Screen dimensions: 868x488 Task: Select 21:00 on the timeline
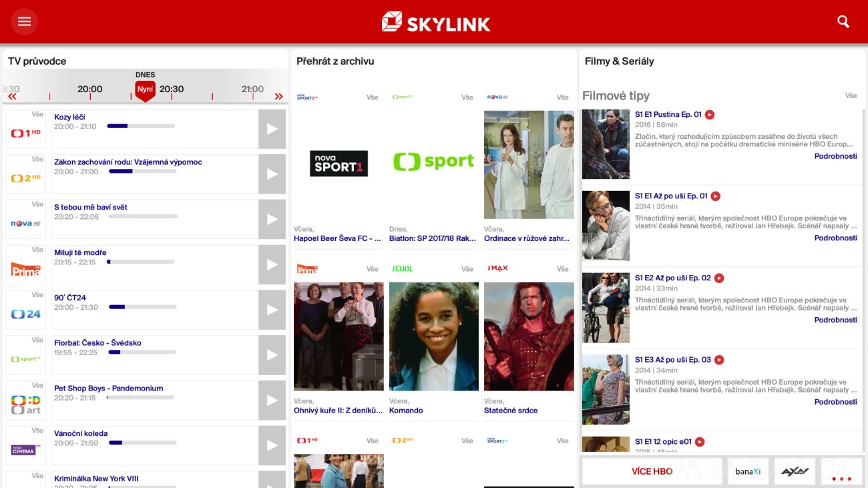point(252,89)
